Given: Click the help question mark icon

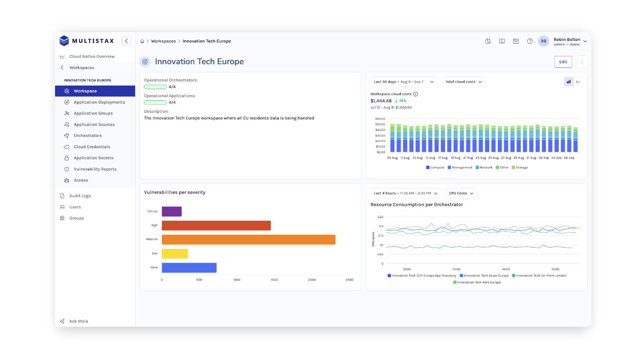Looking at the screenshot, I should (x=530, y=41).
